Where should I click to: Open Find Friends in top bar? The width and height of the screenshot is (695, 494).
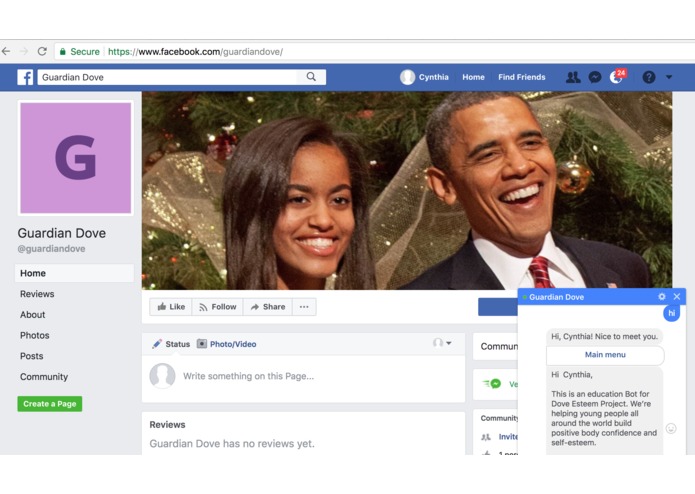pyautogui.click(x=521, y=77)
